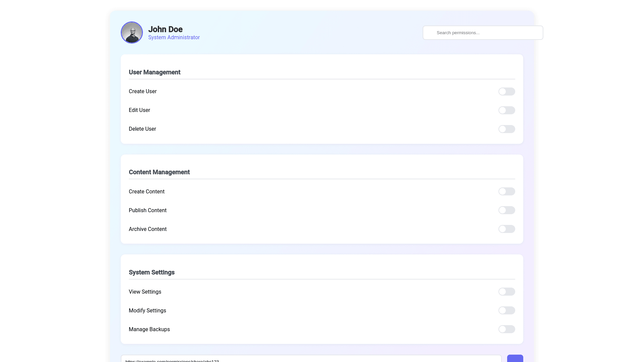This screenshot has height=362, width=644.
Task: Click the User Management section heading
Action: (155, 72)
